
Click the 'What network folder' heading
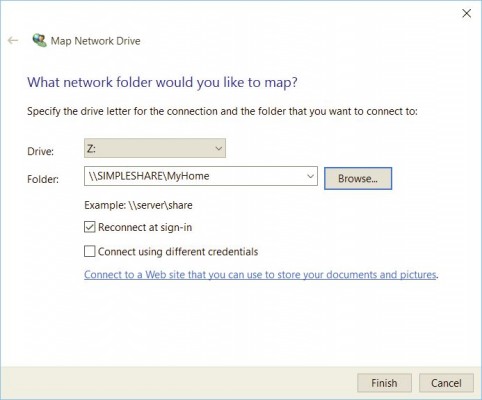coord(162,82)
